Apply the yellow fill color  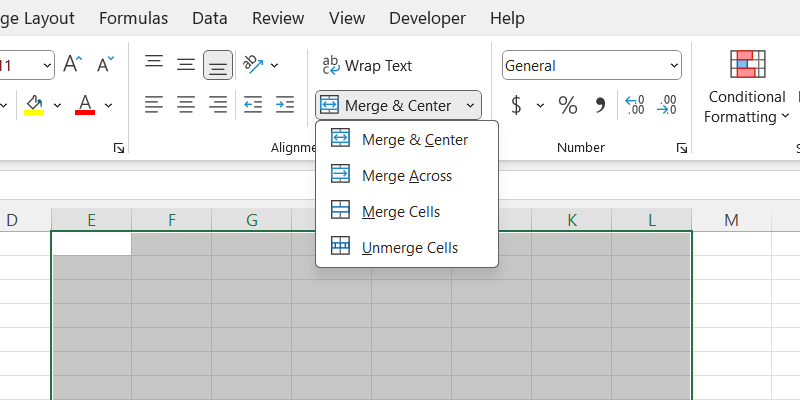click(x=34, y=105)
